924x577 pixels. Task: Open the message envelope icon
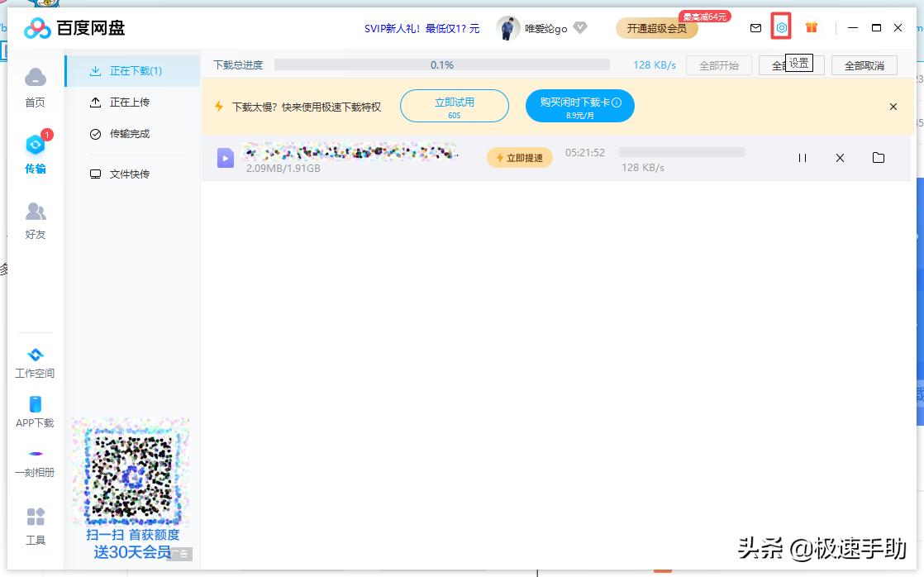[755, 27]
